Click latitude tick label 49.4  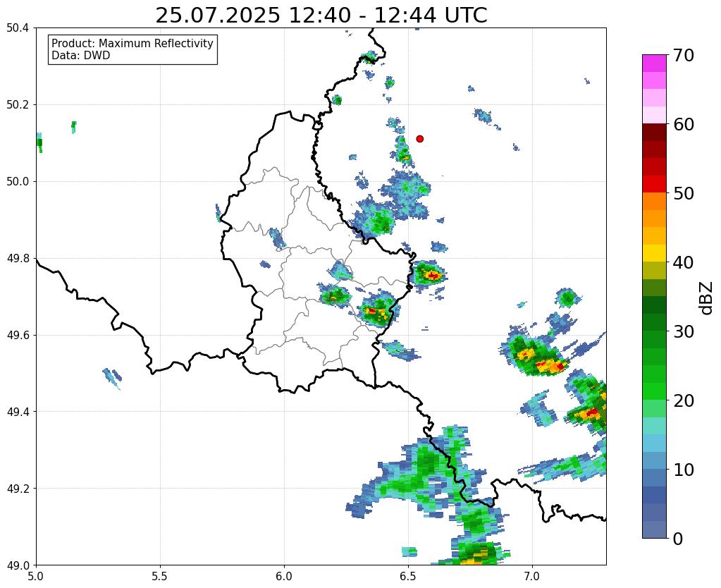click(18, 412)
